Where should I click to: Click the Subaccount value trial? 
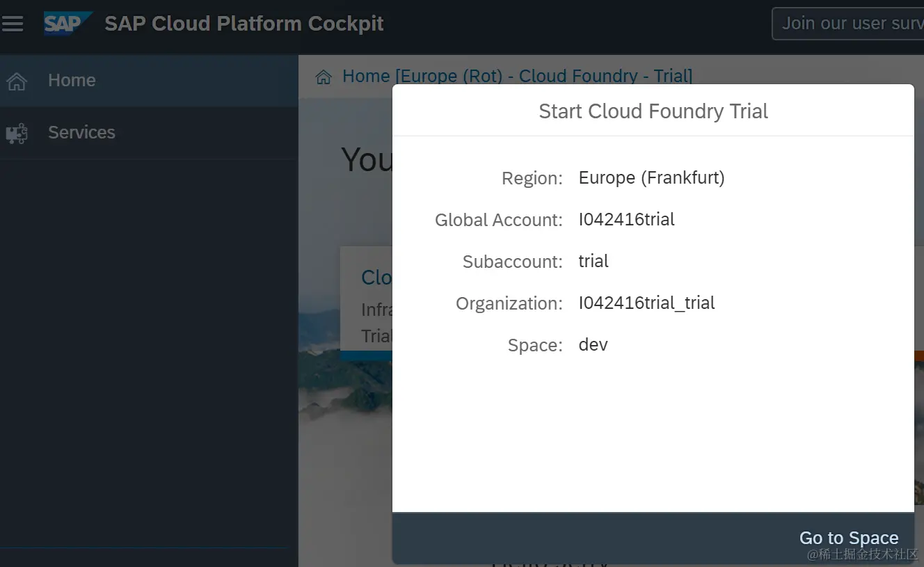(x=594, y=262)
